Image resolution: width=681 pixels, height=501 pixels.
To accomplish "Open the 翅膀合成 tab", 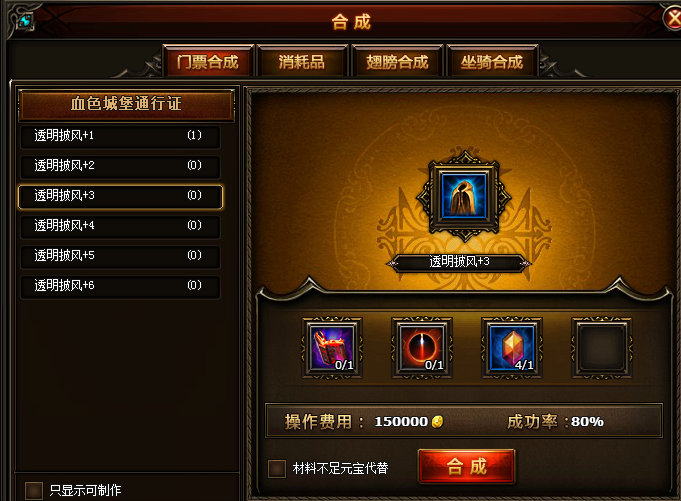I will click(x=397, y=61).
